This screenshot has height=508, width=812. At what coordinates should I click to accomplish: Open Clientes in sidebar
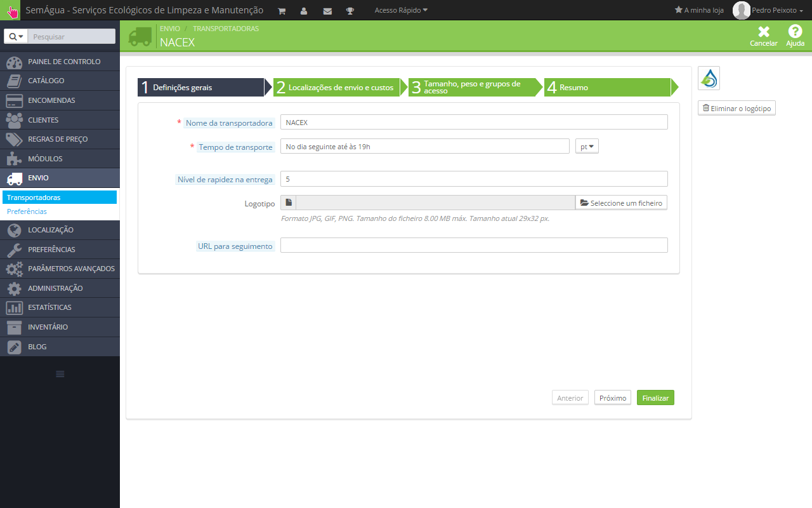pos(60,120)
